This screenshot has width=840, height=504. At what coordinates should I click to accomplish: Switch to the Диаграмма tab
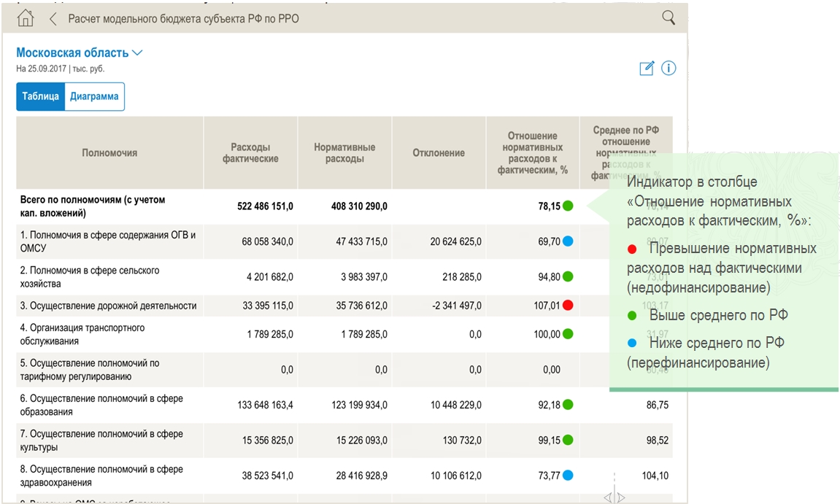pos(94,96)
